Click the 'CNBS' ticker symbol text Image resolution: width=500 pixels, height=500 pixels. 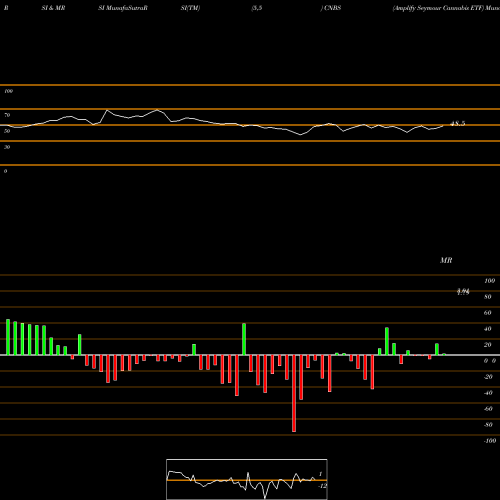(332, 8)
